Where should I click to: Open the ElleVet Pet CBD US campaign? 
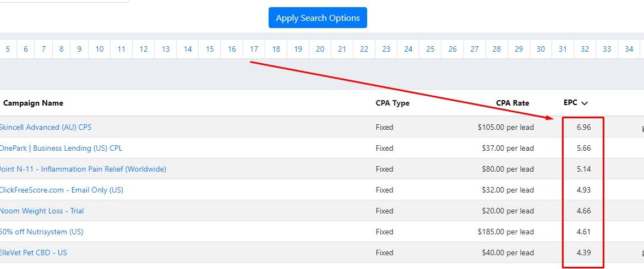click(33, 253)
